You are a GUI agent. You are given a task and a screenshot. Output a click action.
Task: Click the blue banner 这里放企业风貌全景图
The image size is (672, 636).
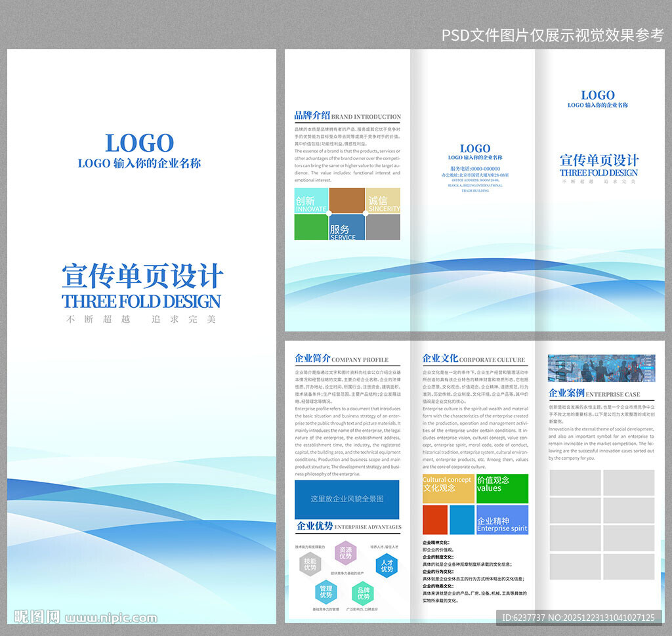click(347, 499)
